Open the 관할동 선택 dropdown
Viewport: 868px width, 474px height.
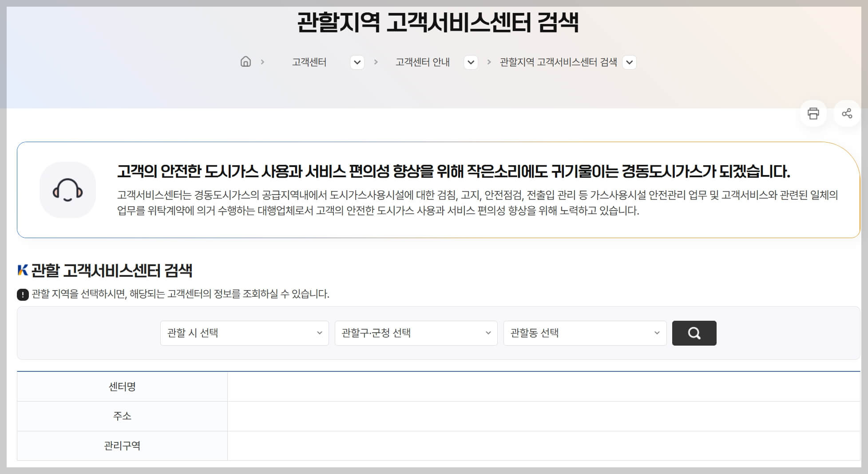[585, 333]
